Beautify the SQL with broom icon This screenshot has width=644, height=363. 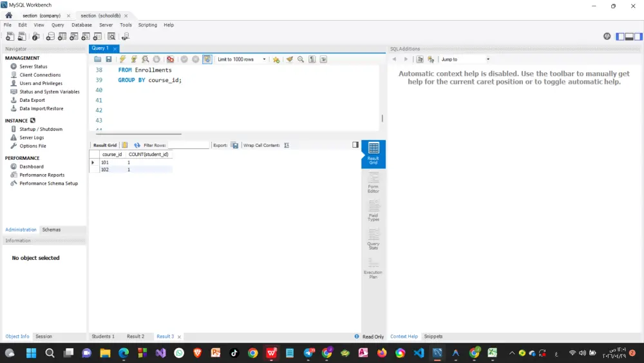tap(290, 59)
